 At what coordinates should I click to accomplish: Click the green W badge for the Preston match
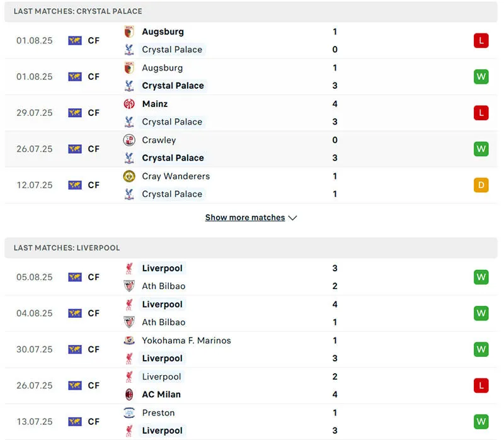click(481, 422)
